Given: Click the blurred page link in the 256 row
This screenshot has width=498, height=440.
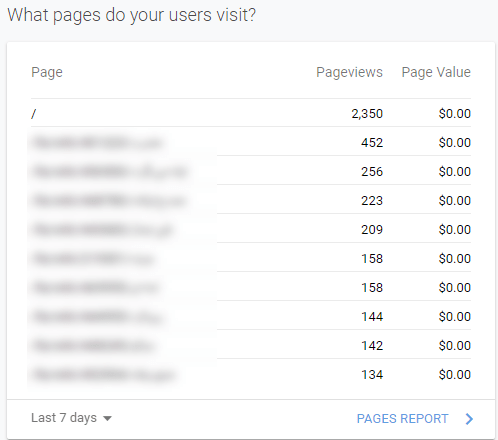Looking at the screenshot, I should point(110,172).
